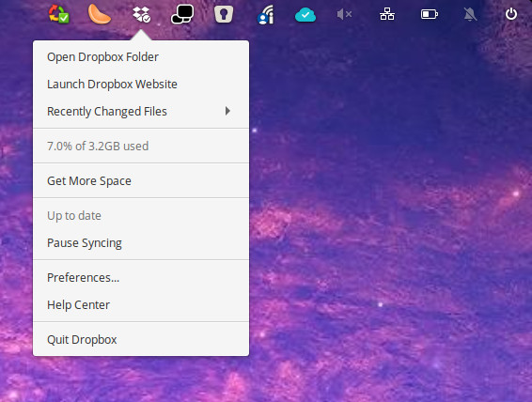This screenshot has height=402, width=532.
Task: Toggle the do-not-disturb notification bell
Action: click(x=470, y=14)
